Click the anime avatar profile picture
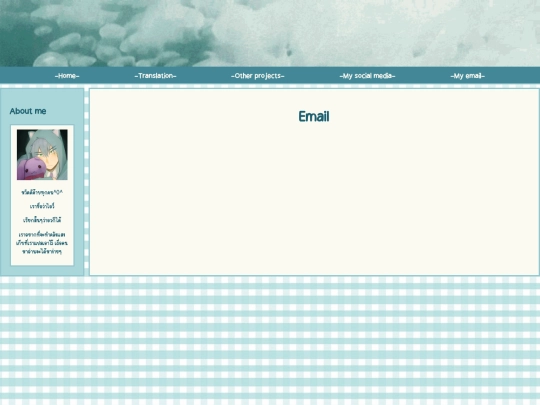This screenshot has width=540, height=405. point(42,155)
